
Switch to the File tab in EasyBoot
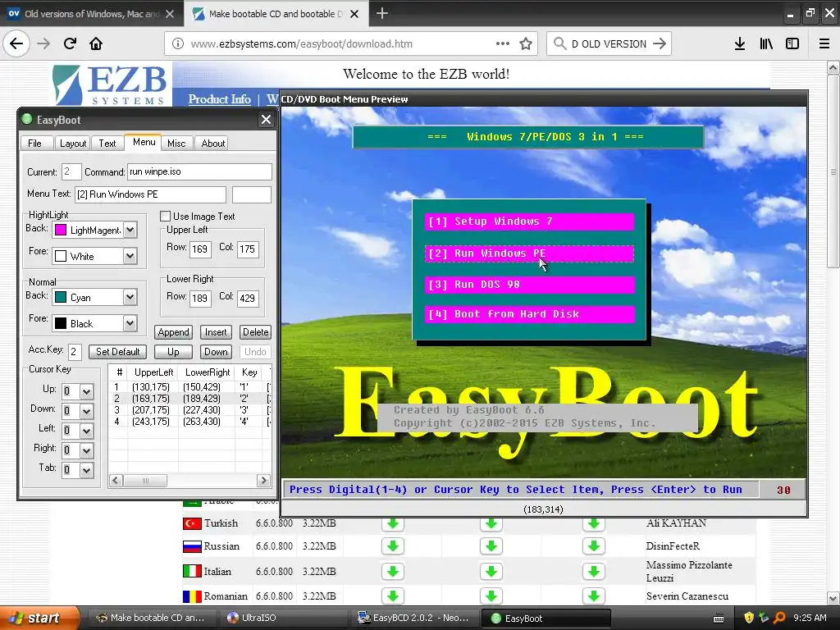tap(34, 143)
